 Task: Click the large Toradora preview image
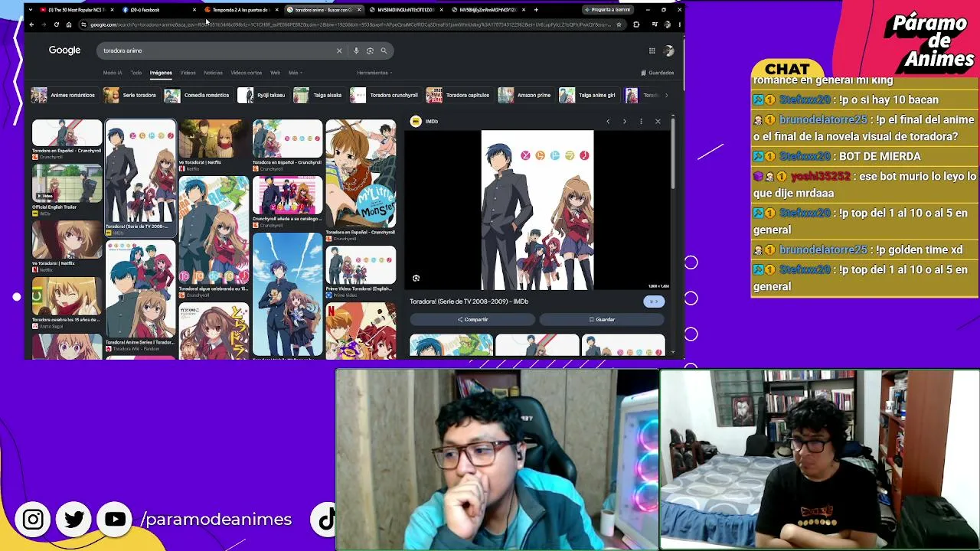pyautogui.click(x=537, y=210)
